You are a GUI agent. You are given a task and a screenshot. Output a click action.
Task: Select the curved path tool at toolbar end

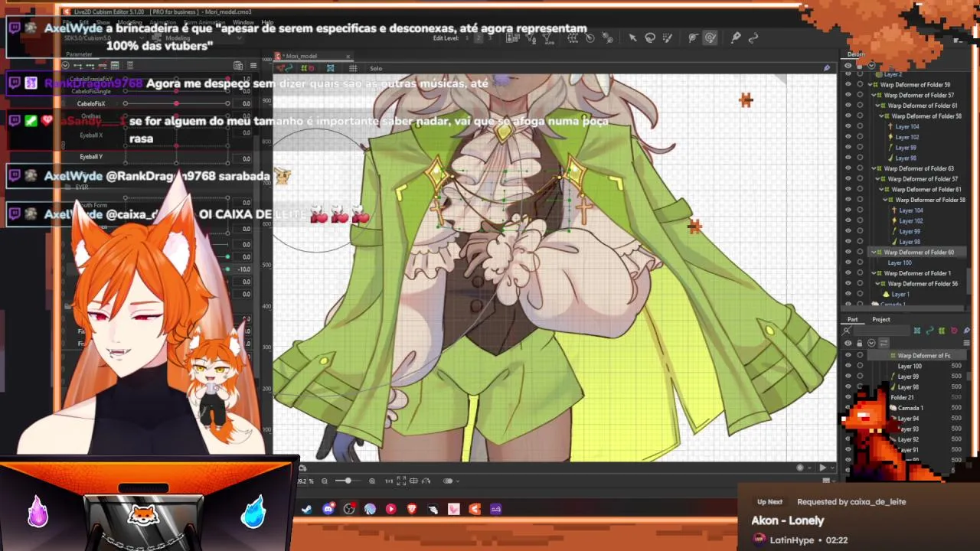pyautogui.click(x=753, y=37)
